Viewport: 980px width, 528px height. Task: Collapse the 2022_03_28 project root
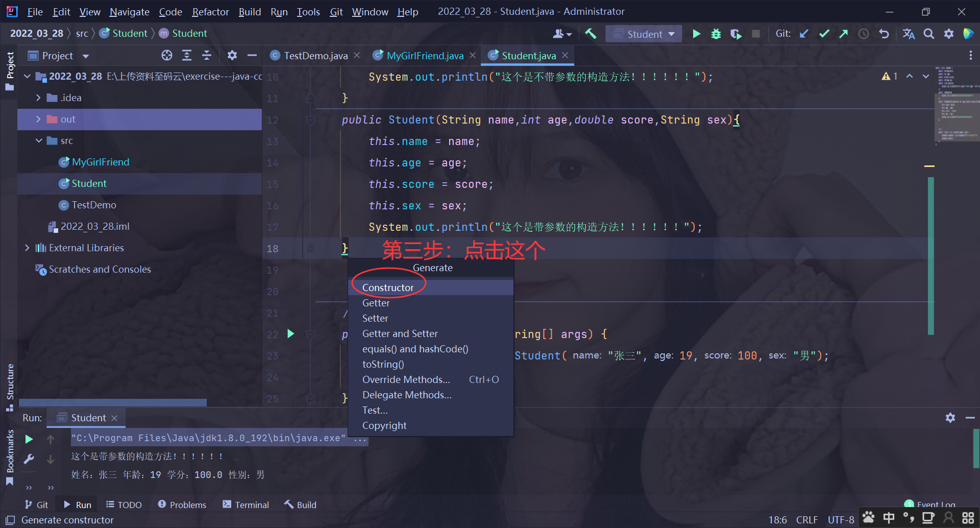27,76
